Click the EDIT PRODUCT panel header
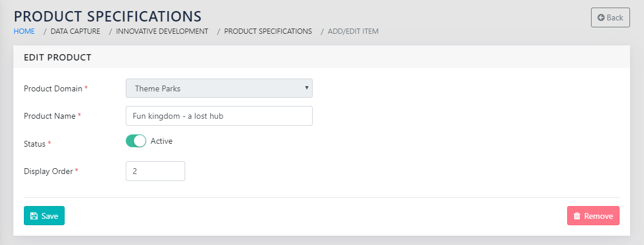The height and width of the screenshot is (245, 644). pyautogui.click(x=57, y=58)
